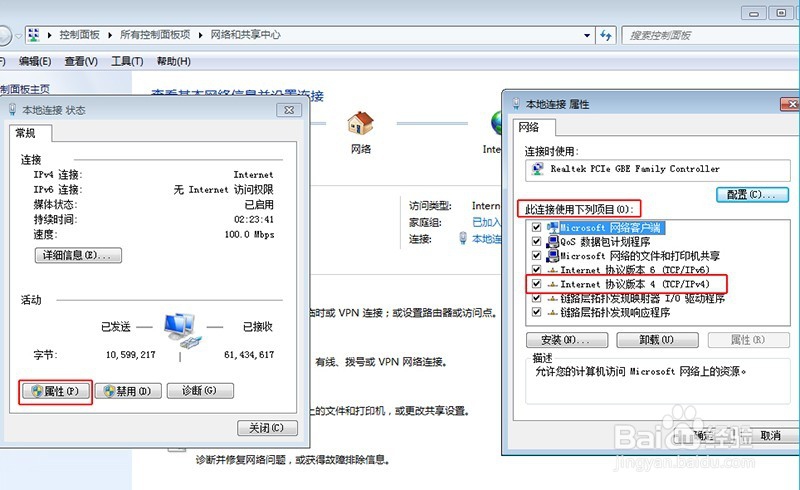
Task: Click the 卸载(U) button
Action: [657, 340]
